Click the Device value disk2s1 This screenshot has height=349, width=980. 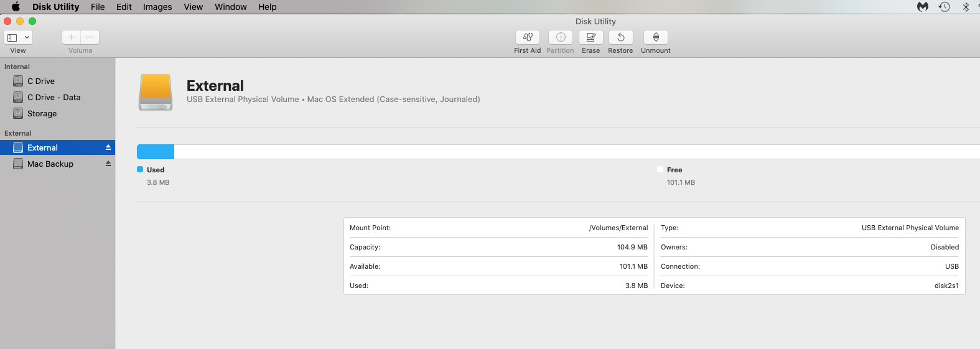click(946, 286)
